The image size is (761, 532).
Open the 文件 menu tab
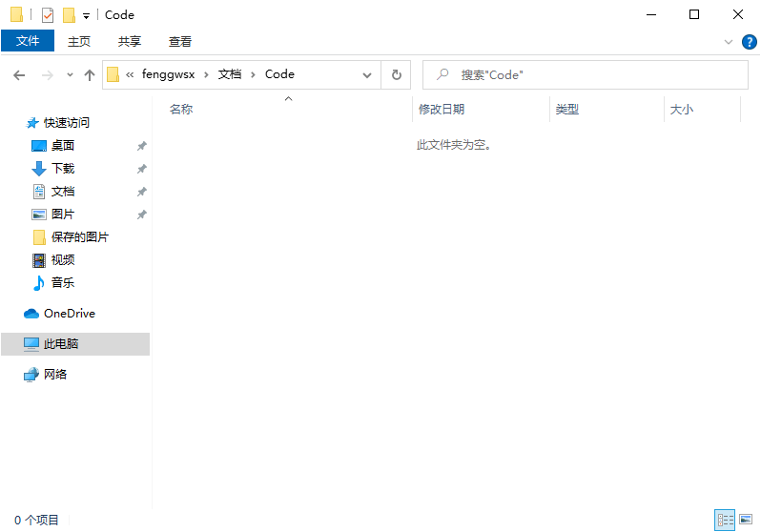click(28, 41)
